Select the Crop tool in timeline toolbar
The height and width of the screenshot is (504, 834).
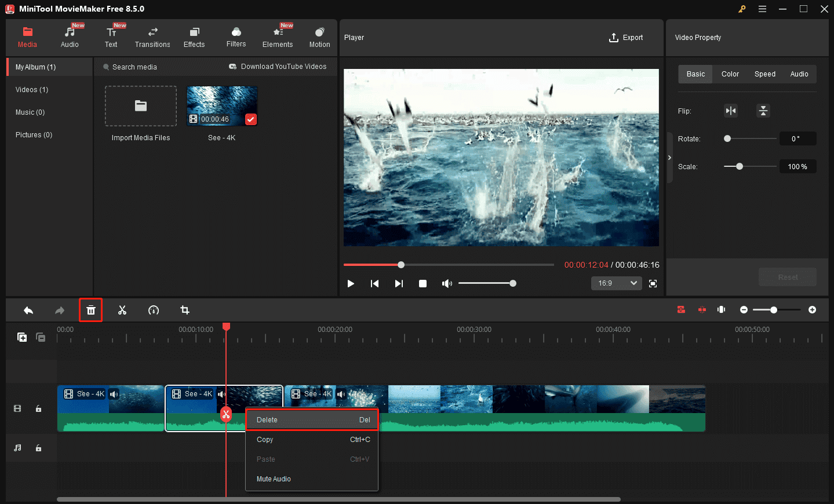185,311
